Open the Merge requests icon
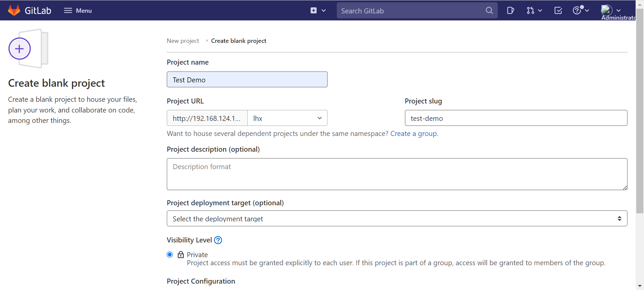 [x=530, y=11]
